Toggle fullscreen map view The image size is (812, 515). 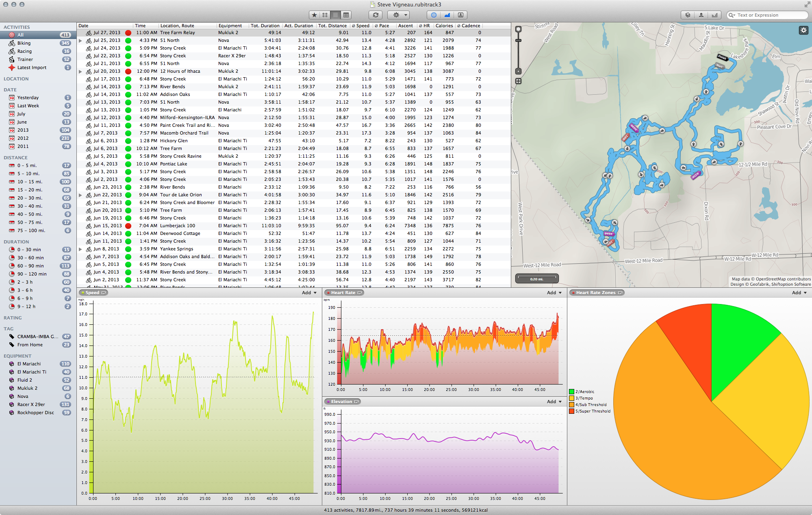coord(518,81)
